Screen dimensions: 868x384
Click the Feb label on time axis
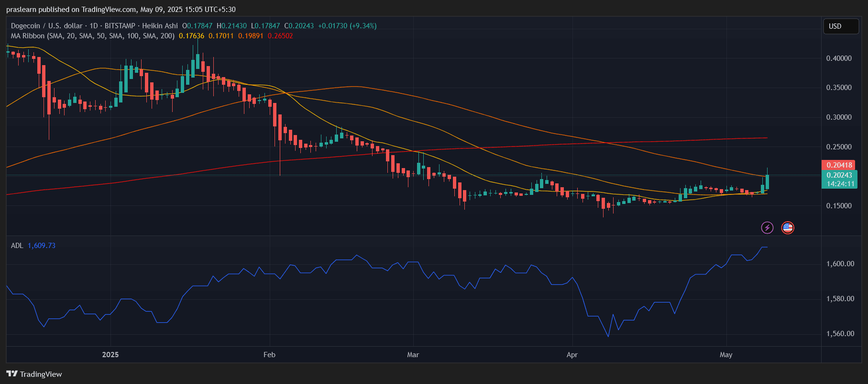(x=269, y=355)
